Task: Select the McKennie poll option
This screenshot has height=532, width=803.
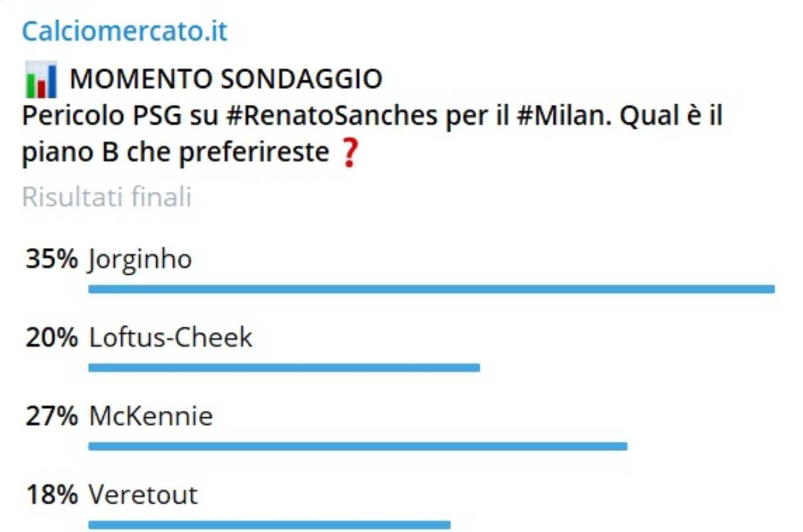Action: (x=151, y=416)
